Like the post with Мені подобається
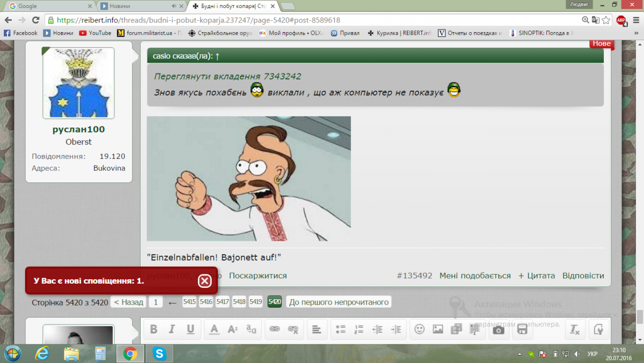644x363 pixels. click(x=475, y=276)
